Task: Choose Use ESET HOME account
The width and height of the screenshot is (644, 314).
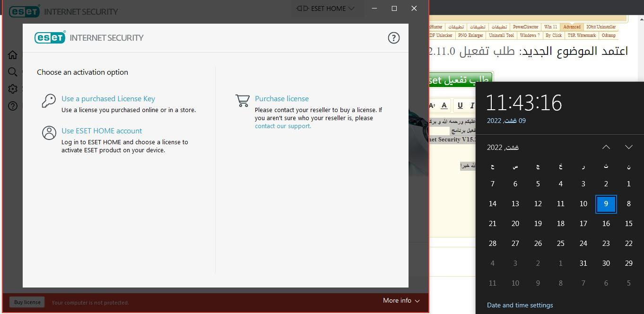Action: 102,131
